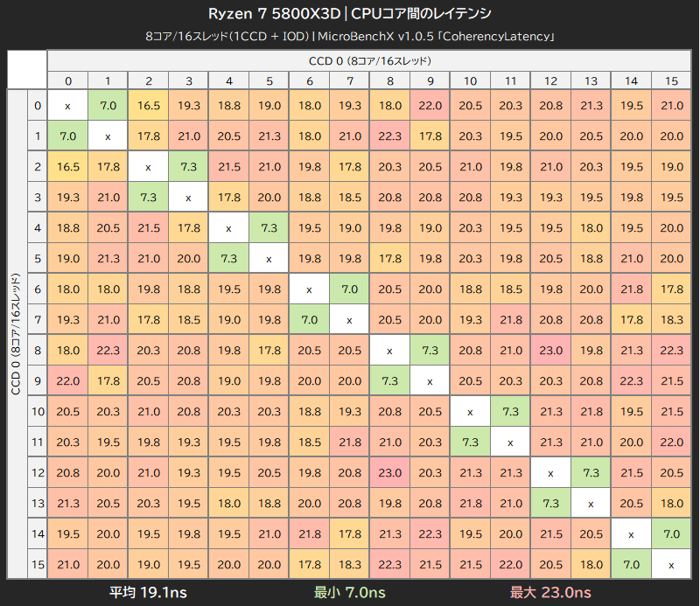Screen dimensions: 700x606
Task: Select the 16.5 cell in row 2, column 0
Action: [68, 167]
